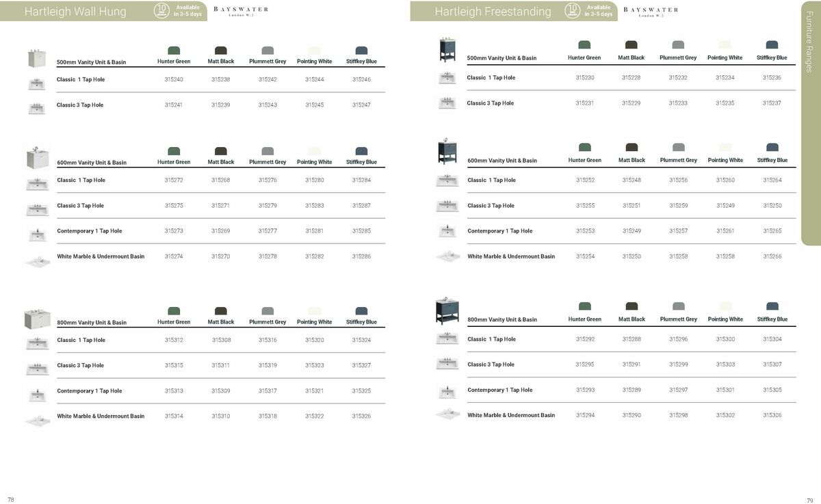821x504 pixels.
Task: Click product code 315240
Action: (x=174, y=79)
